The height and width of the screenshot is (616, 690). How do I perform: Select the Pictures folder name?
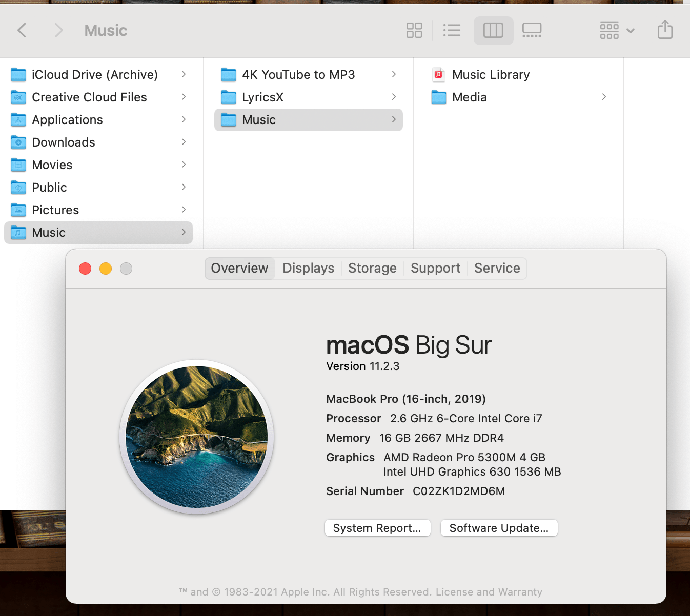55,210
